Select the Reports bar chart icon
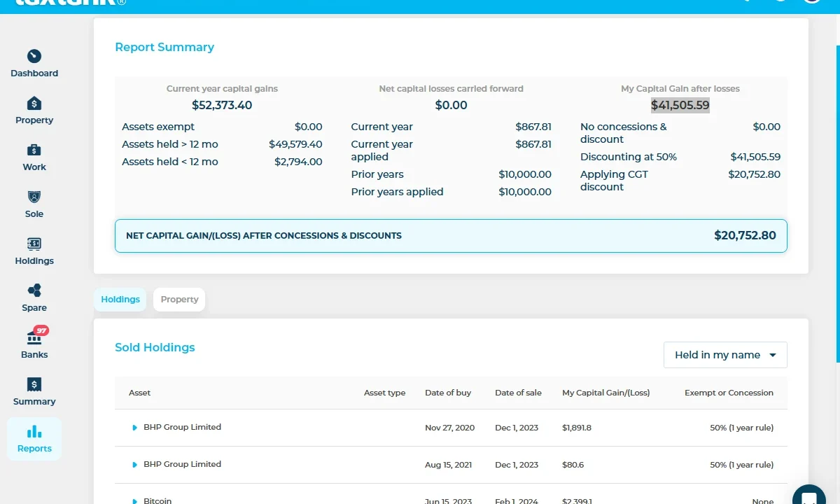 pyautogui.click(x=34, y=432)
